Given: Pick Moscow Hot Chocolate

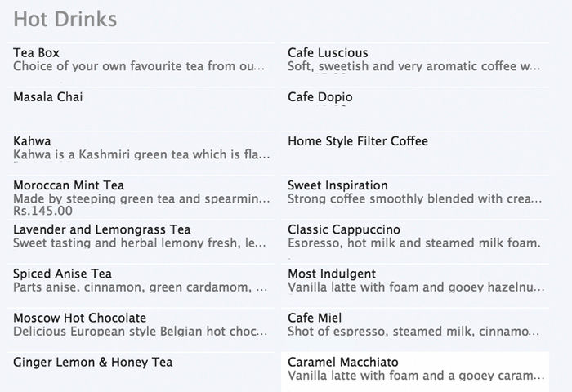Looking at the screenshot, I should click(x=141, y=330).
